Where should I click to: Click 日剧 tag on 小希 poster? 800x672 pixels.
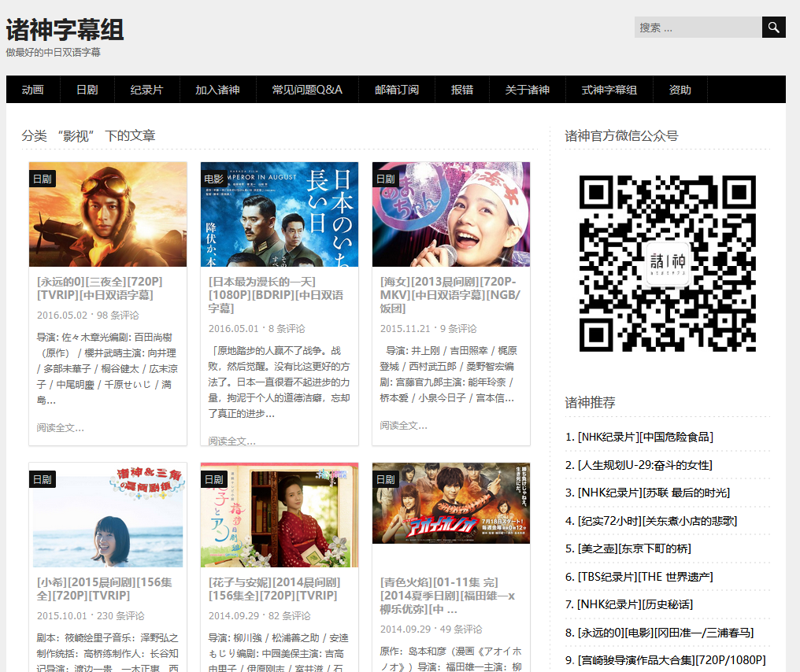click(43, 480)
